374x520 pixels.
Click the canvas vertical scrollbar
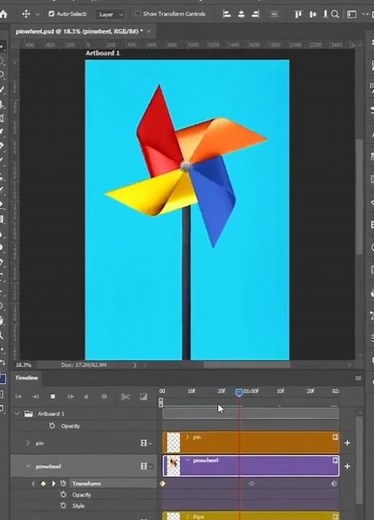tap(359, 197)
